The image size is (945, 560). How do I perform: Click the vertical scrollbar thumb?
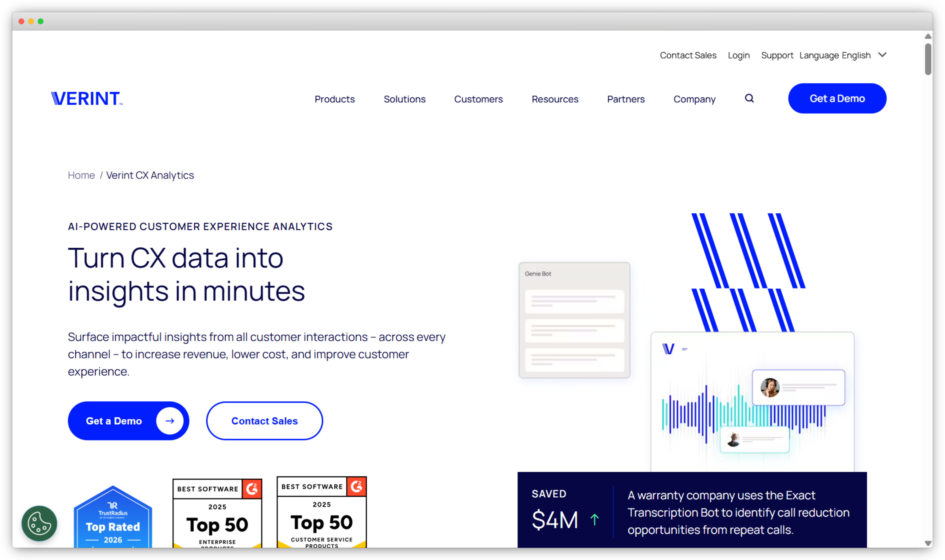point(928,59)
